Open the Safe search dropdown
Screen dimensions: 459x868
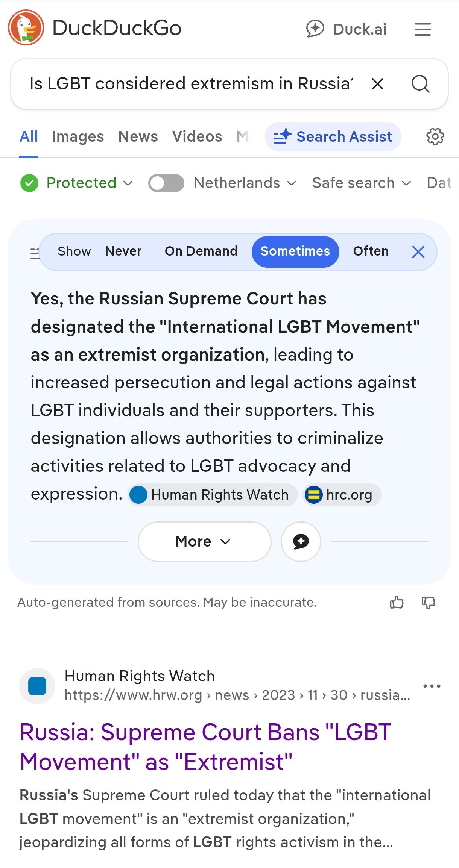[x=361, y=183]
